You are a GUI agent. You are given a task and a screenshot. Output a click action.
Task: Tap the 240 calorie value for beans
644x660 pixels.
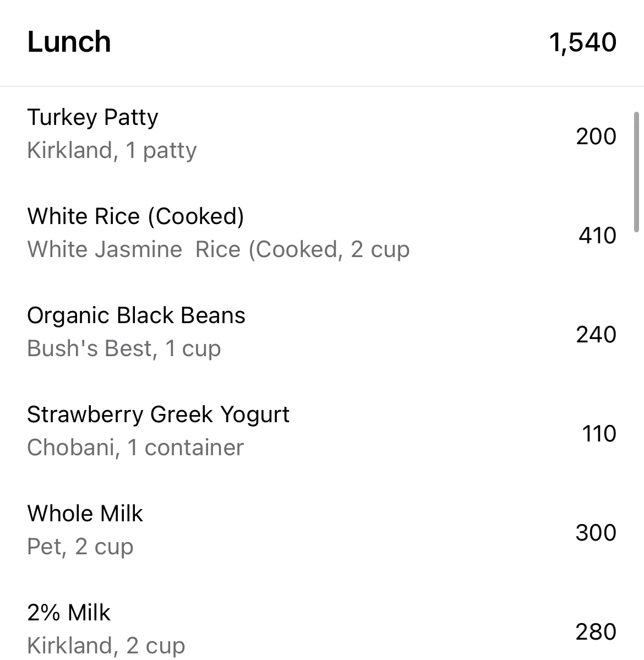[596, 335]
